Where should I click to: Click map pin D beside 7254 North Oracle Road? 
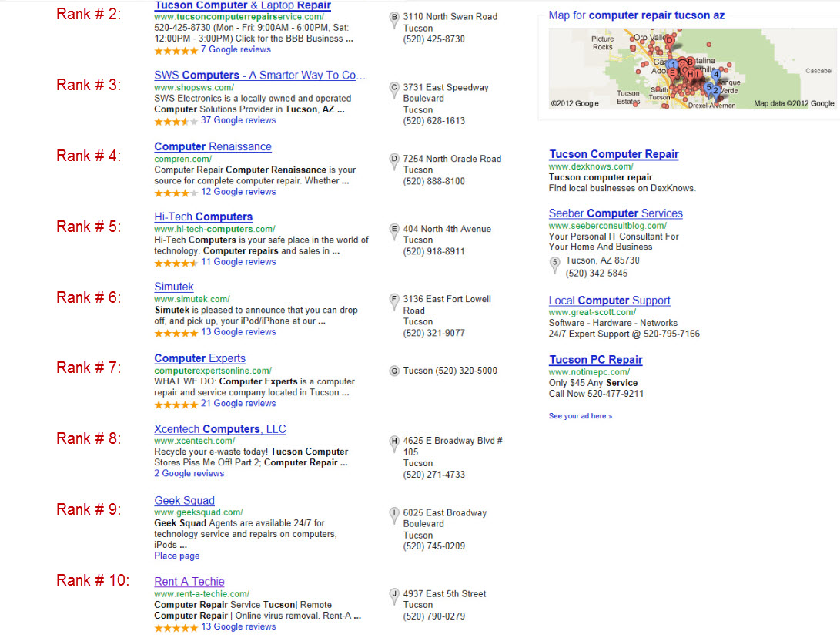click(394, 161)
